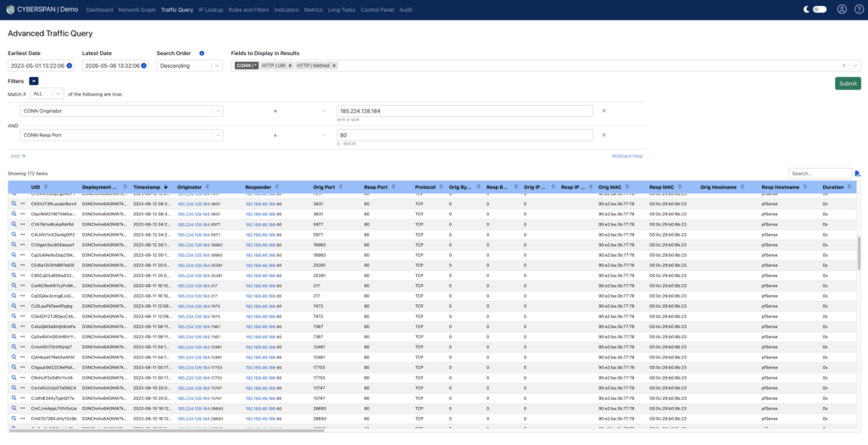Open the Wildcard Help link
This screenshot has width=868, height=445.
[627, 156]
